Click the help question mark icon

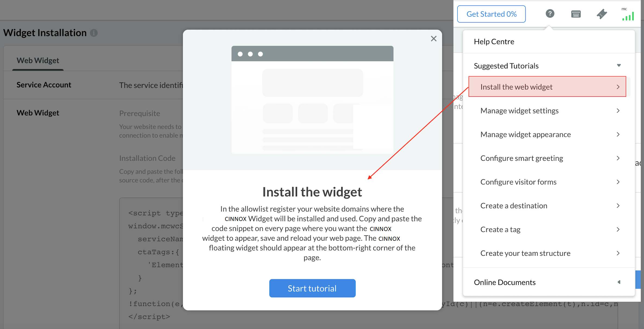[550, 14]
